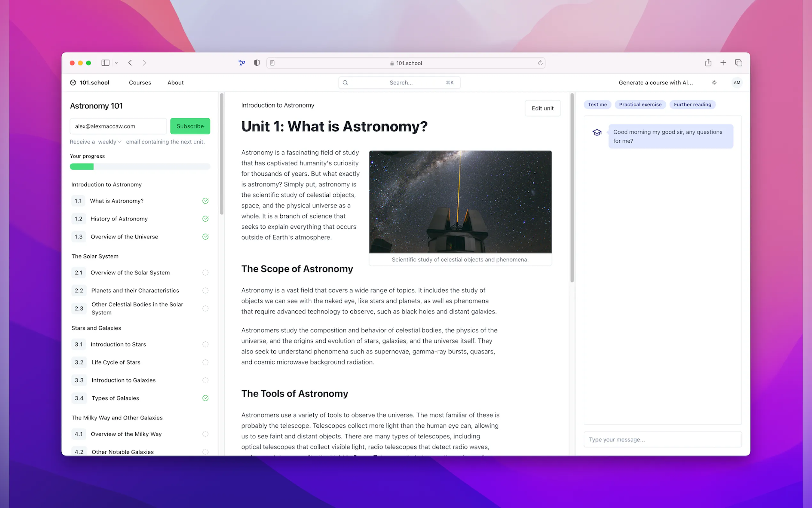Viewport: 812px width, 508px height.
Task: Open the About menu item
Action: pos(175,83)
